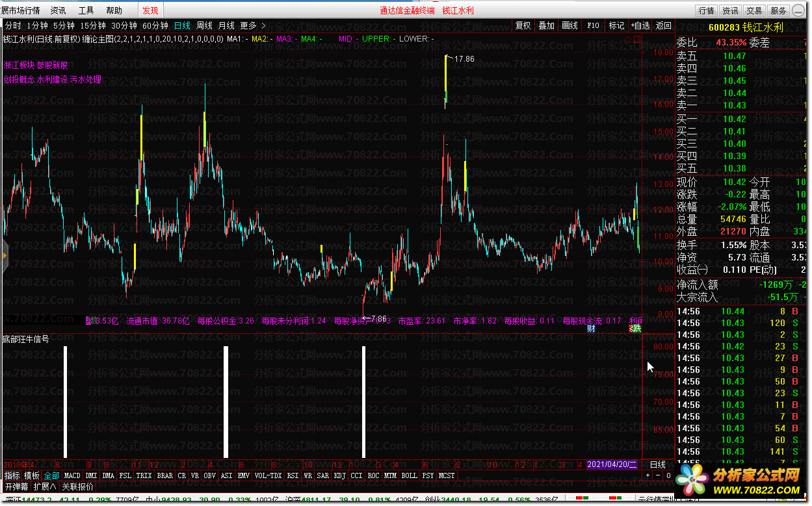The image size is (812, 506).
Task: Select the 模板 tab at bottom
Action: tap(32, 475)
